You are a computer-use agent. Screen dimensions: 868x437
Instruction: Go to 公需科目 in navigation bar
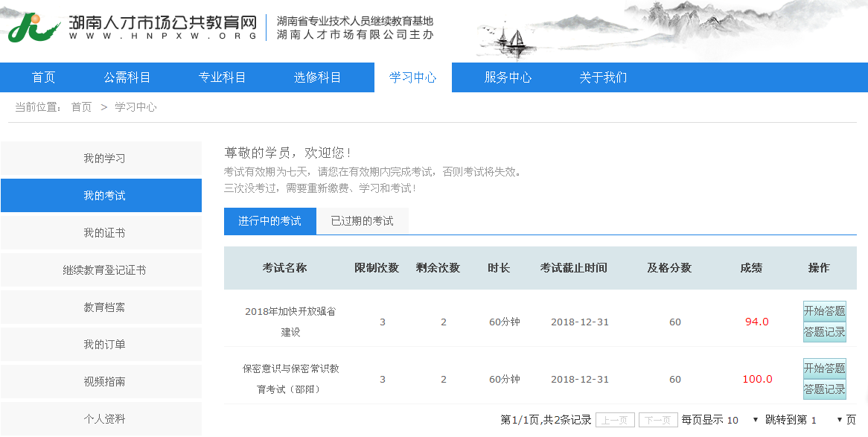pyautogui.click(x=127, y=77)
